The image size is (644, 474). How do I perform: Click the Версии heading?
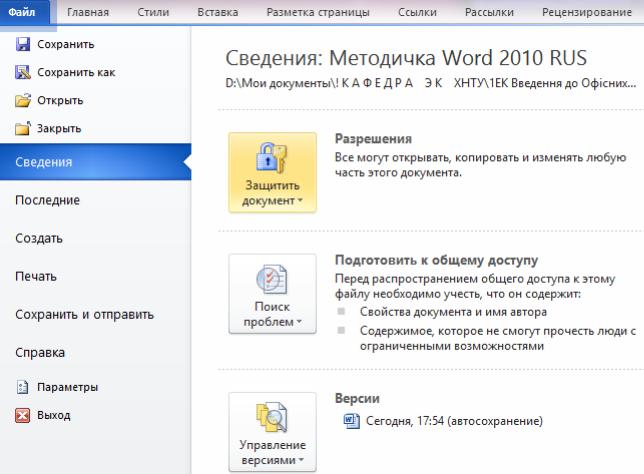[x=357, y=398]
